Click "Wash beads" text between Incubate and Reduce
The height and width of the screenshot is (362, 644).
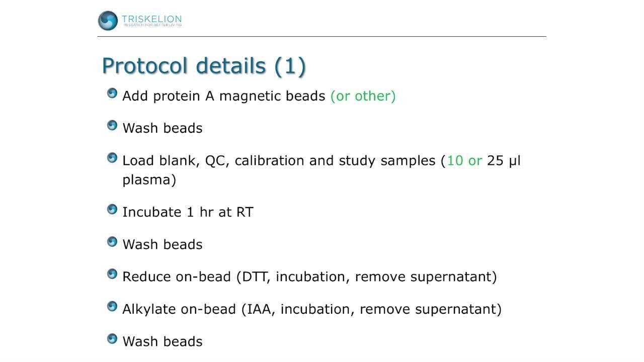[x=163, y=244]
